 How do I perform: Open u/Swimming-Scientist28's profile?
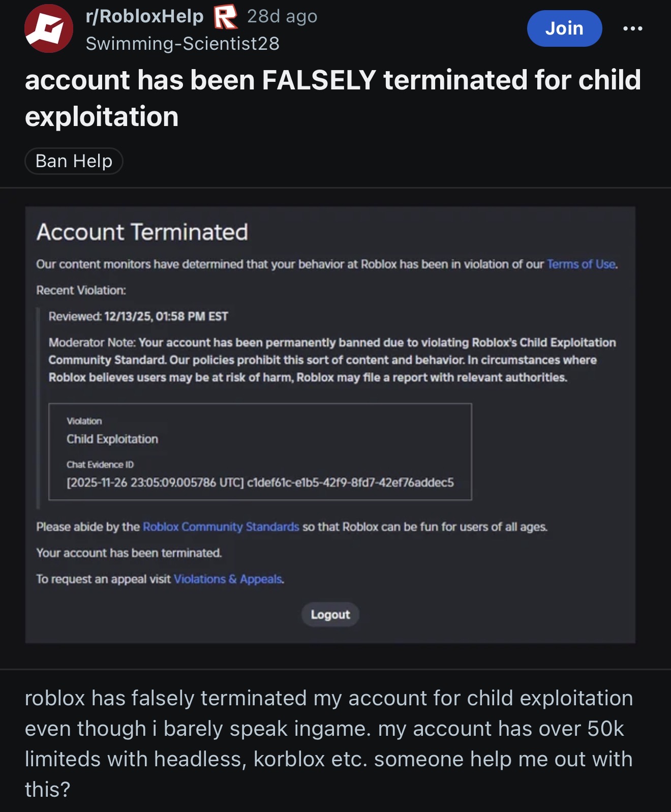tap(182, 45)
